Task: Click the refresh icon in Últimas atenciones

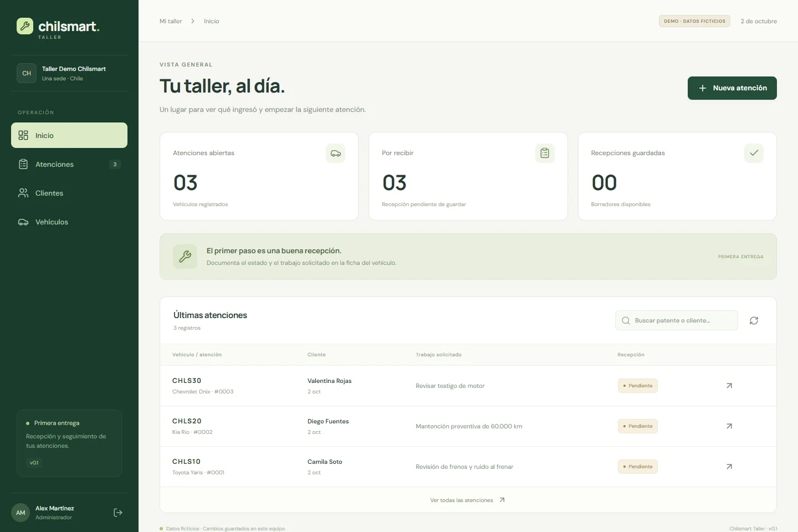Action: tap(754, 320)
